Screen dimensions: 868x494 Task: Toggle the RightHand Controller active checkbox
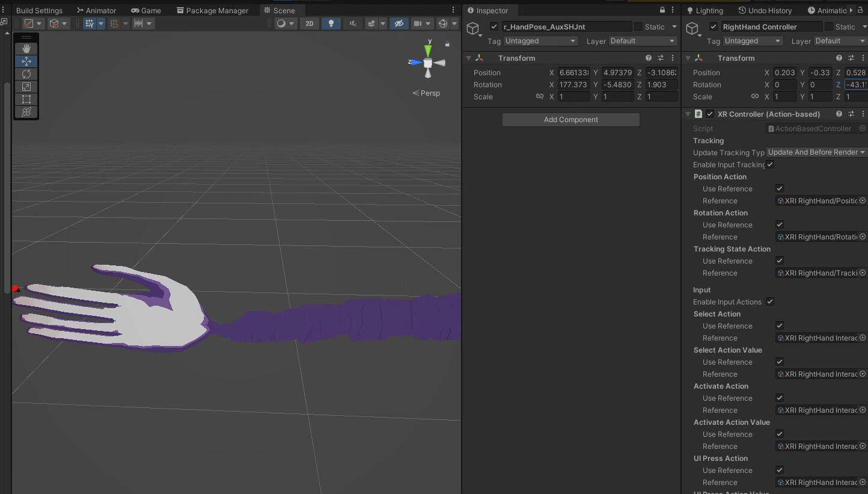[713, 26]
